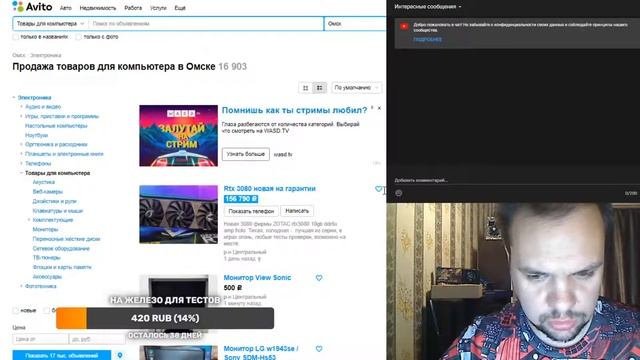Select Мониторы subcategory
The width and height of the screenshot is (640, 360).
(x=45, y=229)
